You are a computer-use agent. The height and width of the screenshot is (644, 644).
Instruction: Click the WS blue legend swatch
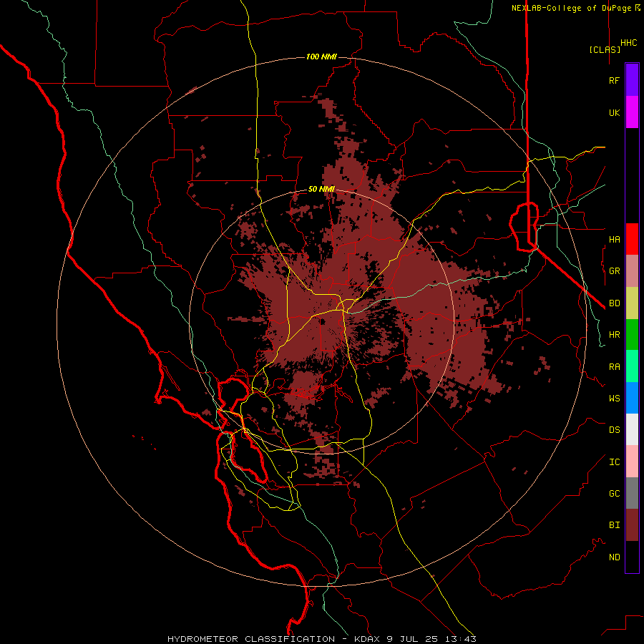tap(632, 398)
